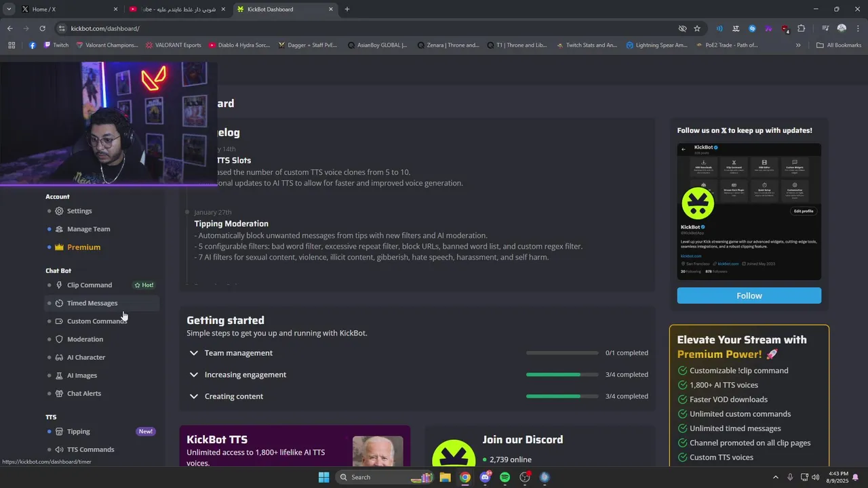Screen dimensions: 868x488
Task: Expand the Team management section
Action: 194,353
